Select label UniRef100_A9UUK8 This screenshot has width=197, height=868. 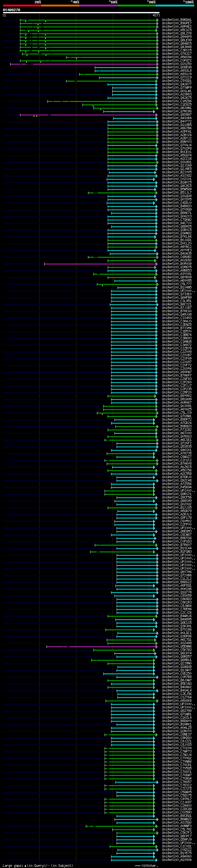(x=176, y=700)
